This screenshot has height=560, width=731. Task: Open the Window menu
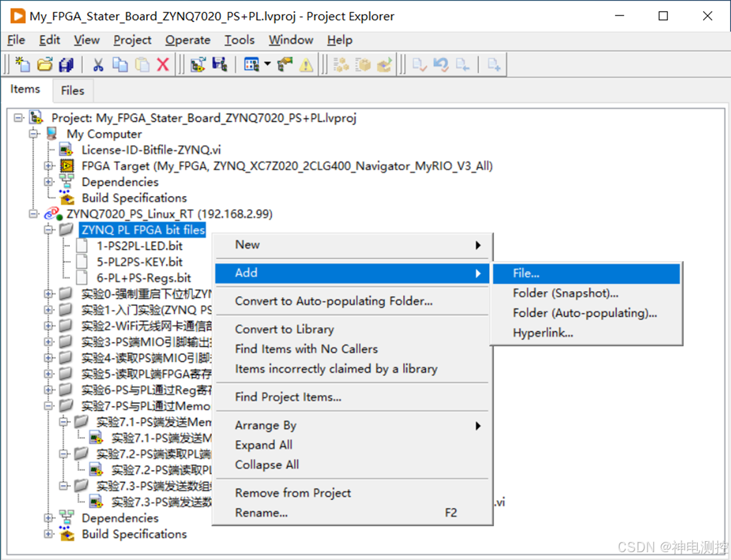click(x=291, y=40)
